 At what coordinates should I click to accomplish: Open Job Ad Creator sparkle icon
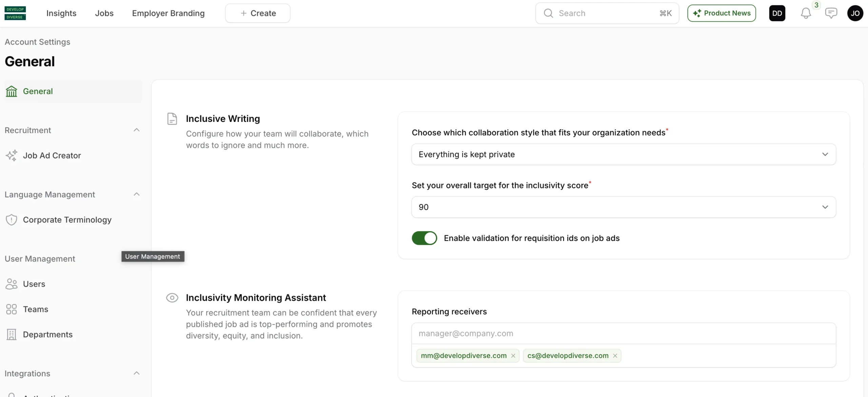12,155
